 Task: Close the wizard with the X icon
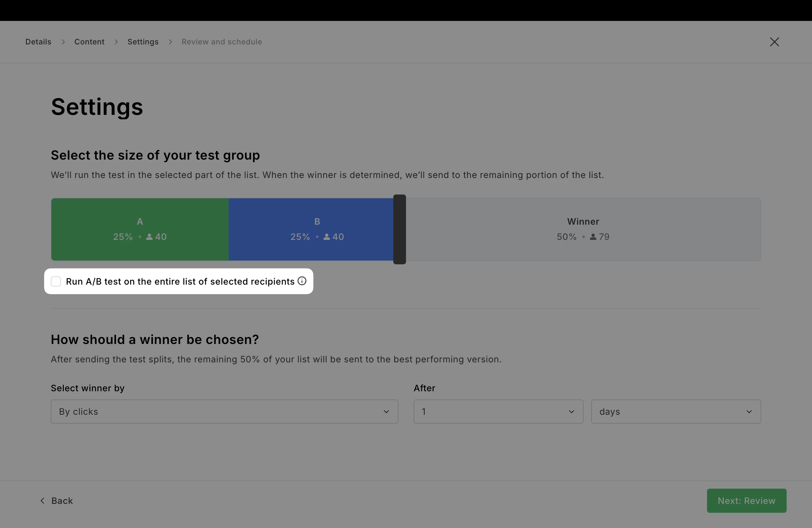coord(774,42)
